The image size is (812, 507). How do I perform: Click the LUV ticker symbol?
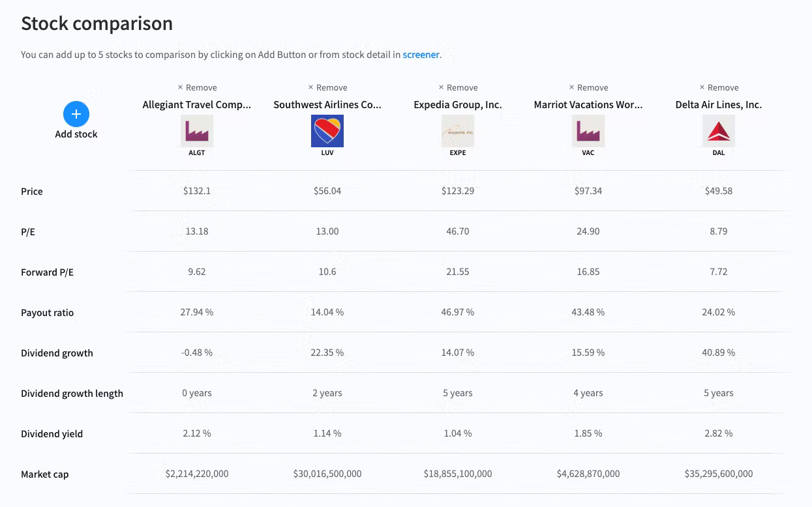327,152
